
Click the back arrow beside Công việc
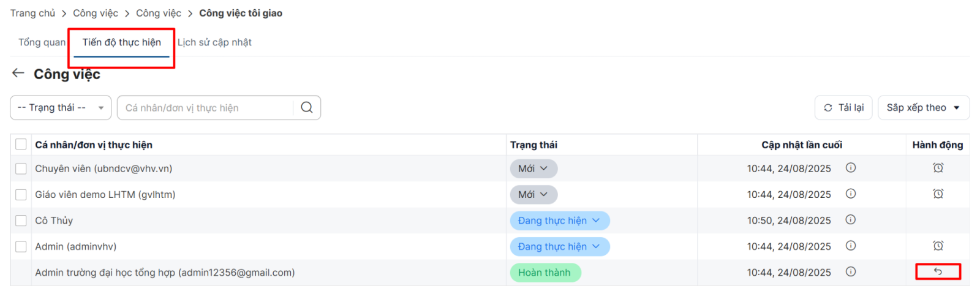pyautogui.click(x=18, y=74)
